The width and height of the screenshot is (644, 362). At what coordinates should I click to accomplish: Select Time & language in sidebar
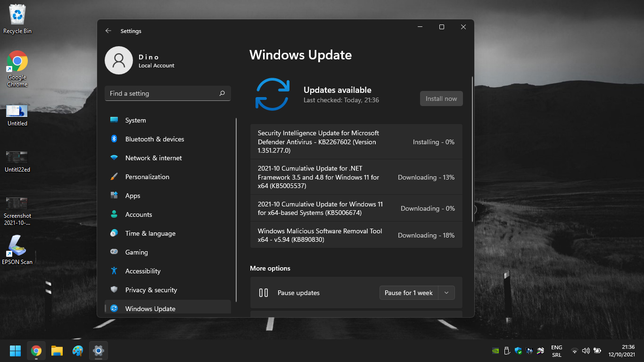click(150, 233)
